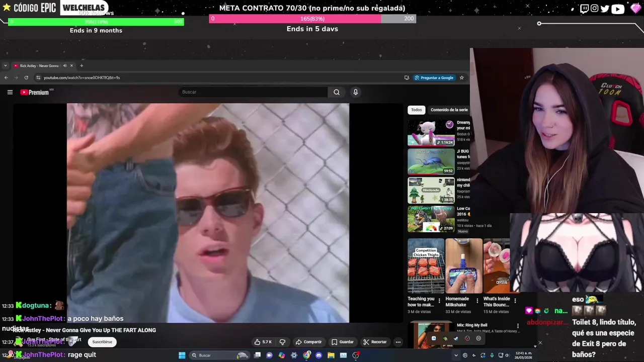Save video with Guardar button

point(343,342)
